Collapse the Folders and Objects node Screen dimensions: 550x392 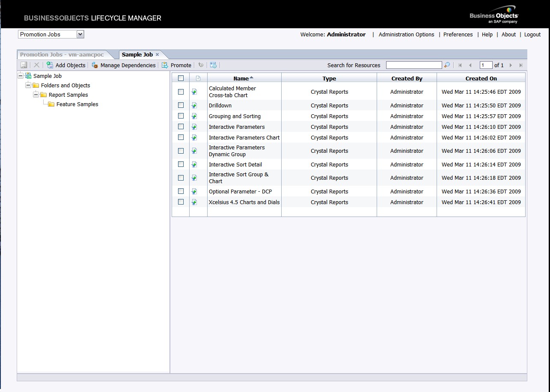pyautogui.click(x=28, y=85)
